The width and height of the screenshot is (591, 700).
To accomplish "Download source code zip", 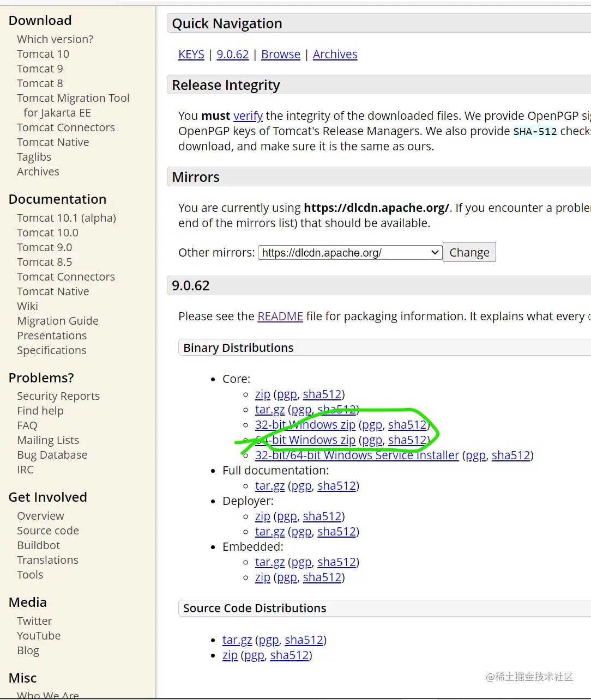I will [230, 655].
